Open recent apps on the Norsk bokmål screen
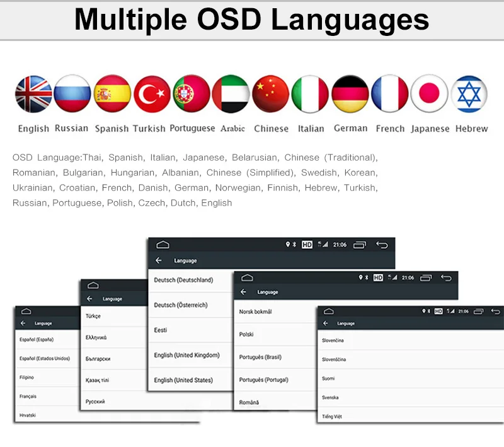The width and height of the screenshot is (504, 447). [x=426, y=278]
